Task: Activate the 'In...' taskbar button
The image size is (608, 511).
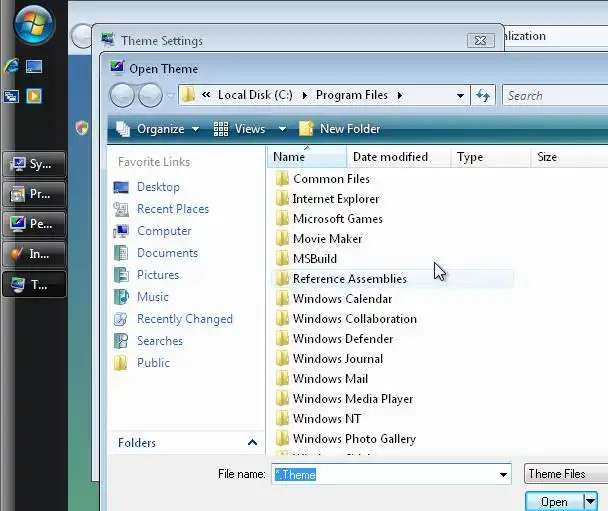Action: pyautogui.click(x=34, y=254)
